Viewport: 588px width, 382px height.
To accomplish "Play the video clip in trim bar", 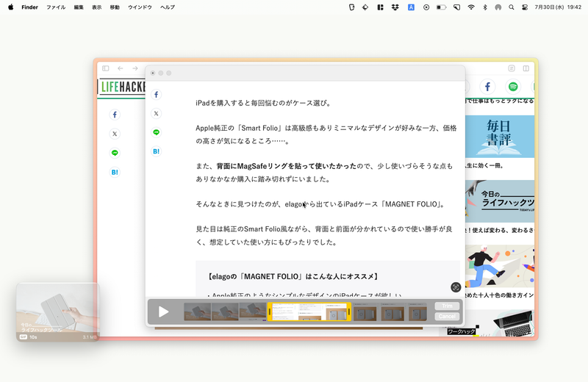I will [163, 312].
